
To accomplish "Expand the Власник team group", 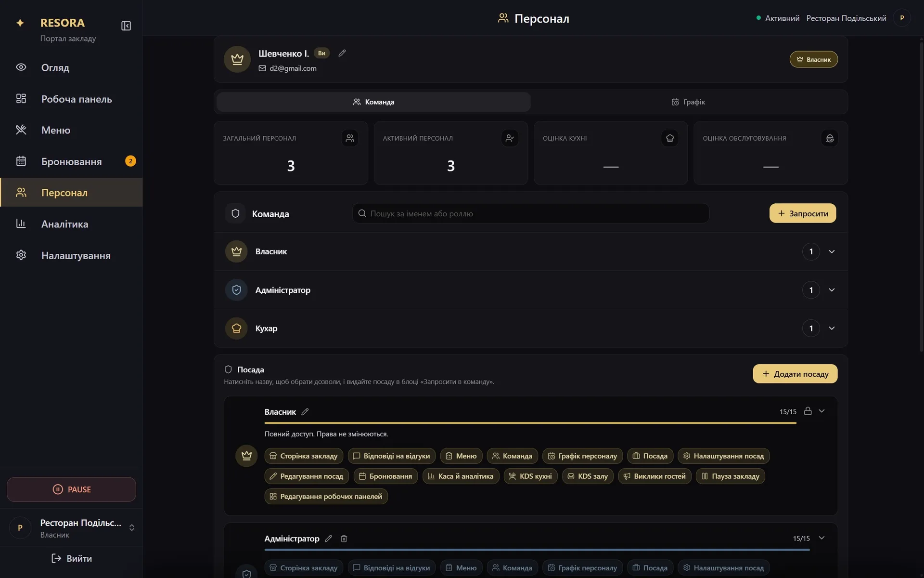I will pyautogui.click(x=832, y=251).
